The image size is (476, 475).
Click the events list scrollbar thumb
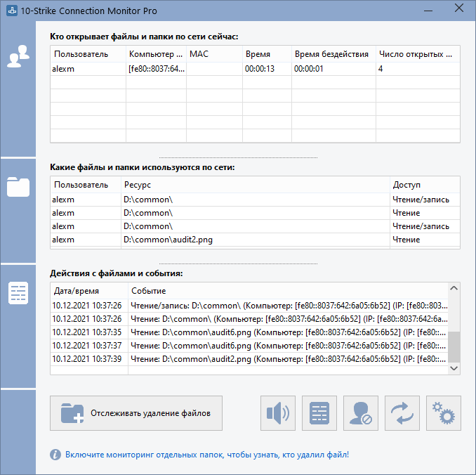[x=454, y=347]
